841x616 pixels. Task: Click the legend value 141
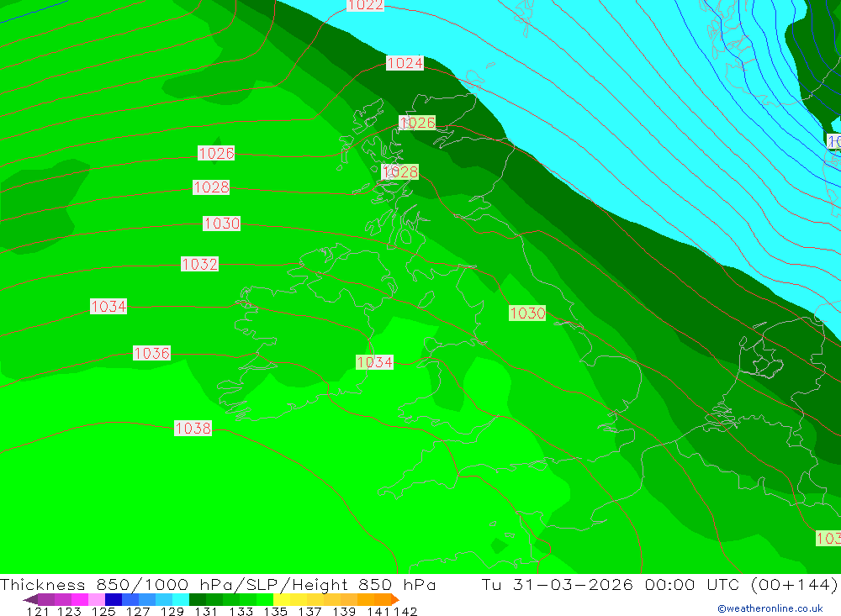(x=378, y=612)
